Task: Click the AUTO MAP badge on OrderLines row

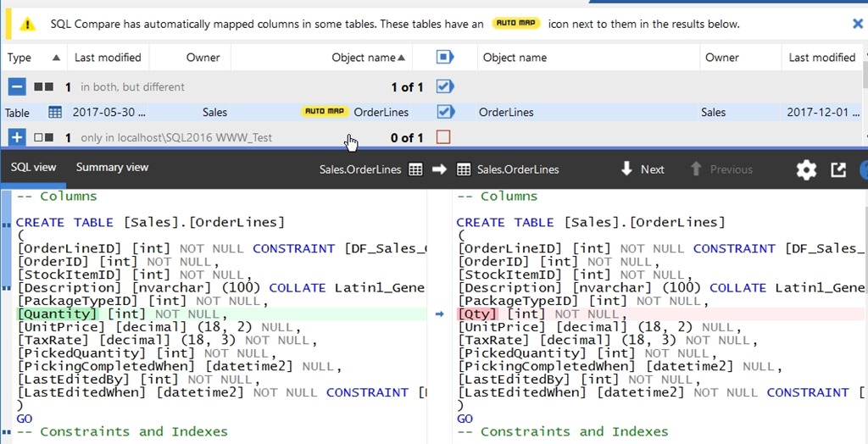Action: point(325,112)
